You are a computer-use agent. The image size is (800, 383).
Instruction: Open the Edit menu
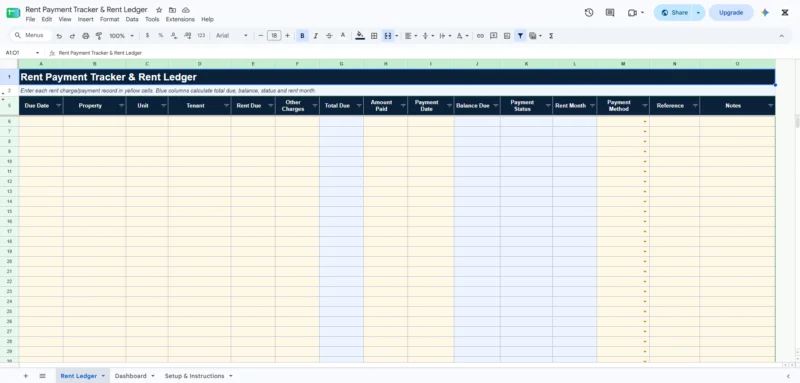pyautogui.click(x=47, y=19)
